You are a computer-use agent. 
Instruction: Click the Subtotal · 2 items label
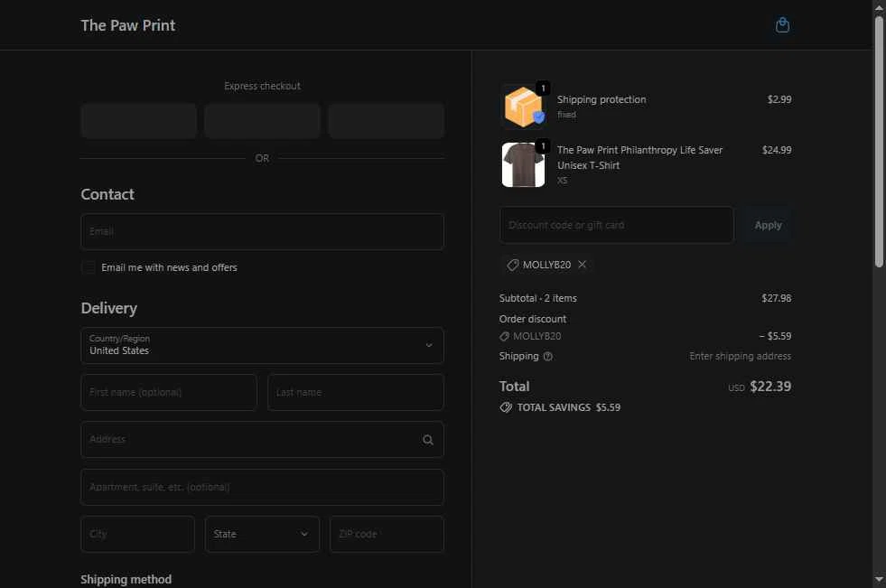tap(538, 298)
